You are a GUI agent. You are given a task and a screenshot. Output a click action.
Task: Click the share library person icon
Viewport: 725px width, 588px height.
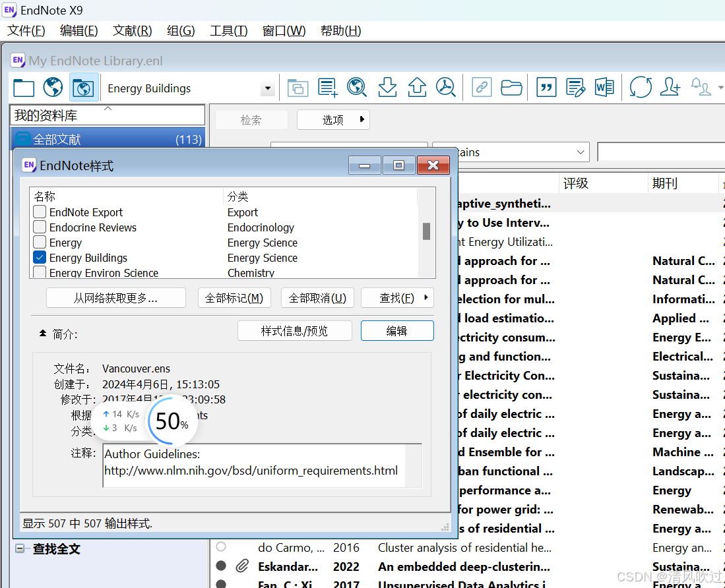click(x=670, y=87)
